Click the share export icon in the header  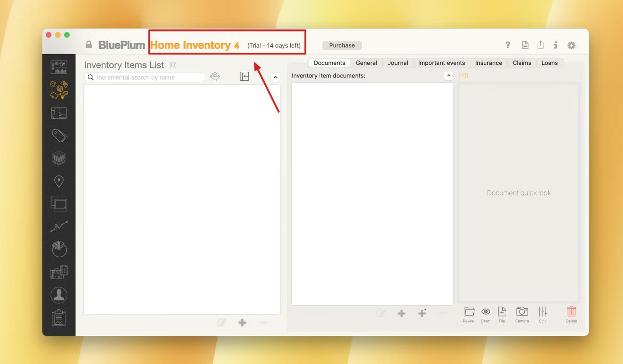[x=540, y=45]
